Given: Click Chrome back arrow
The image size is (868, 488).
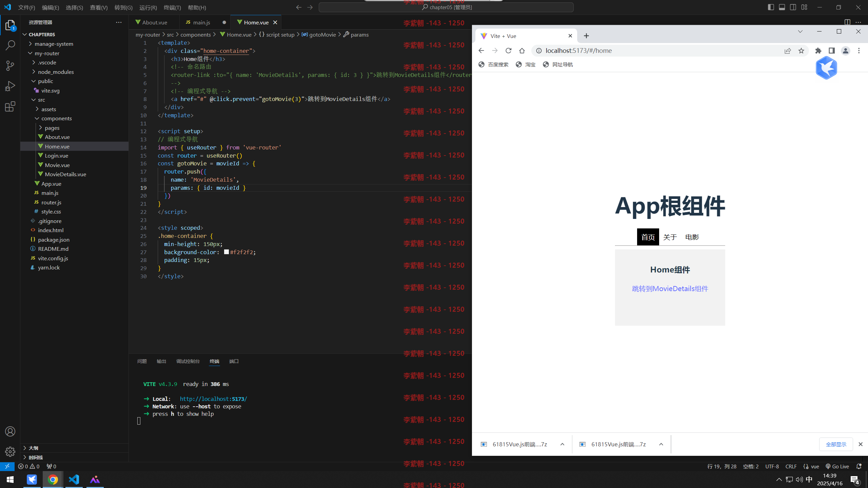Looking at the screenshot, I should pyautogui.click(x=481, y=50).
